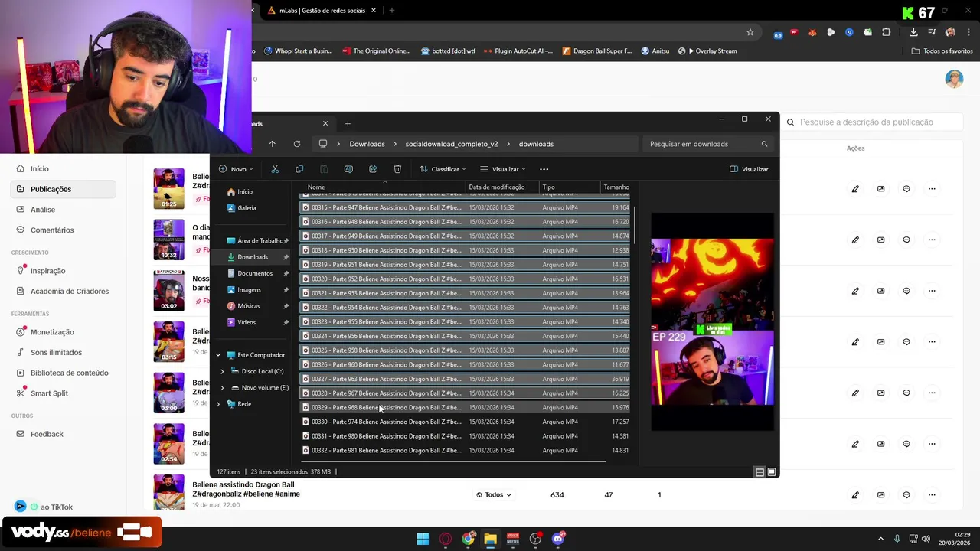Switch to details view icon in Explorer status bar

click(x=759, y=472)
